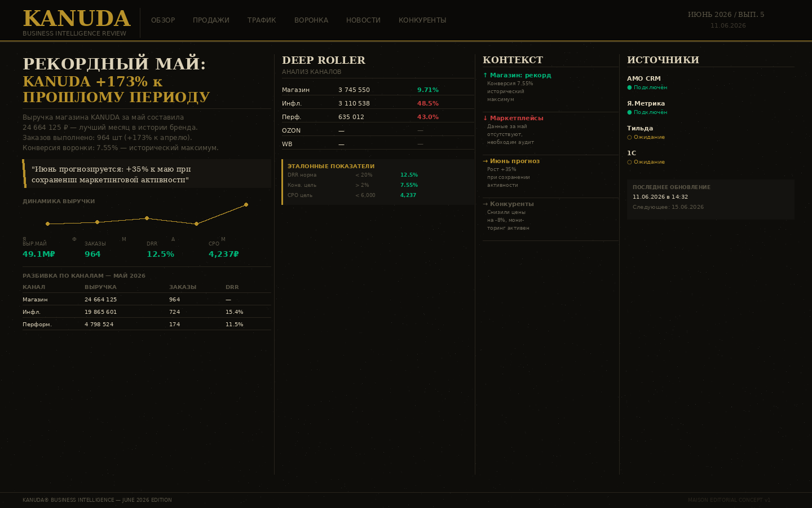Viewport: 812px width, 508px height.
Task: Click the '964' orders KPI under ЗАКАЗЫ
Action: tap(92, 254)
